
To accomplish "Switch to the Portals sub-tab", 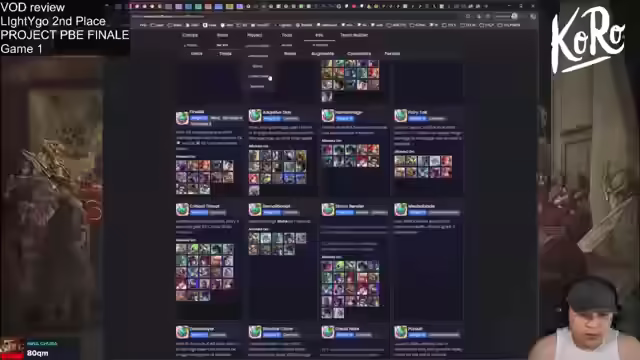I will click(392, 53).
